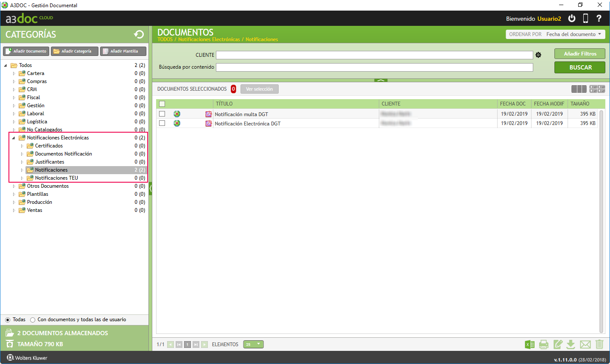Expand the Cartera category node
The height and width of the screenshot is (364, 610).
point(14,73)
